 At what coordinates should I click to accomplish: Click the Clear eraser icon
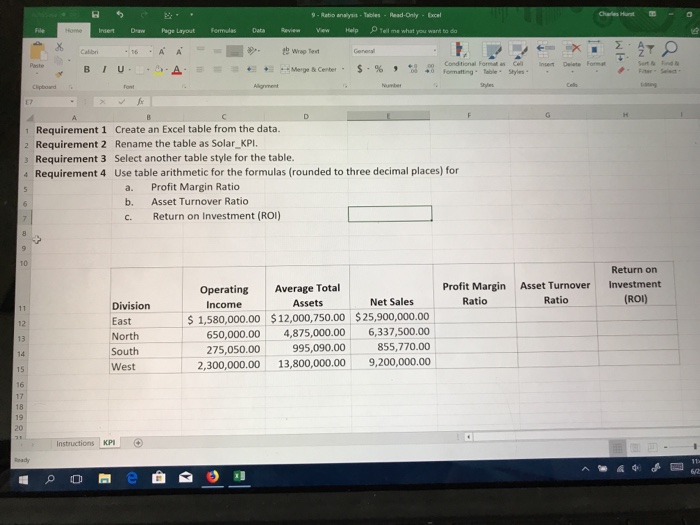[x=621, y=70]
